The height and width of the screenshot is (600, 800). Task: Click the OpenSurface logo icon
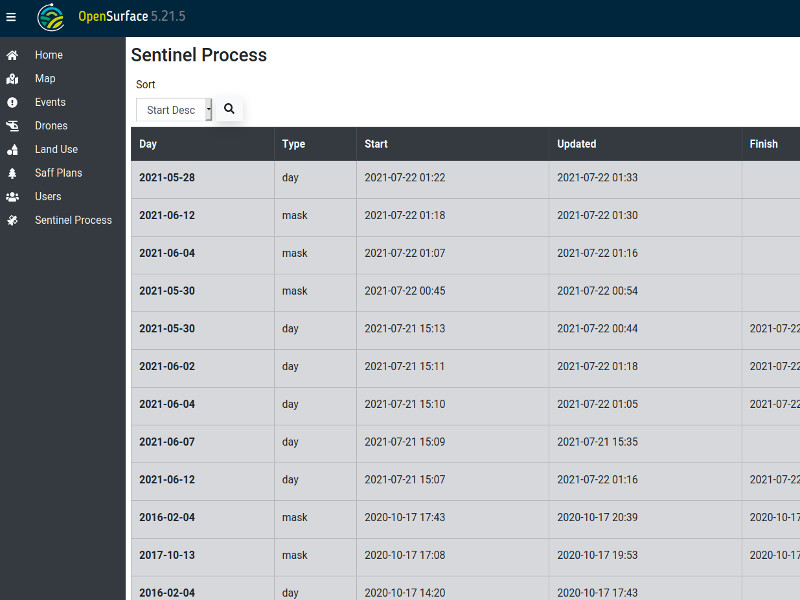(x=51, y=17)
